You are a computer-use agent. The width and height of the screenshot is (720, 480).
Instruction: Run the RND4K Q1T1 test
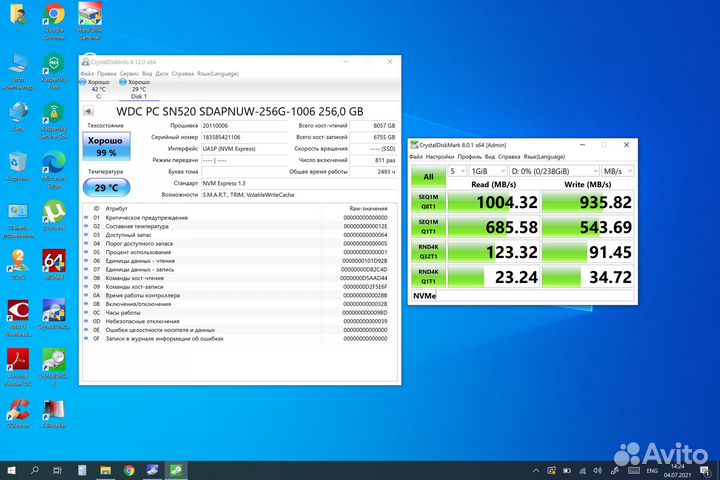tap(428, 276)
